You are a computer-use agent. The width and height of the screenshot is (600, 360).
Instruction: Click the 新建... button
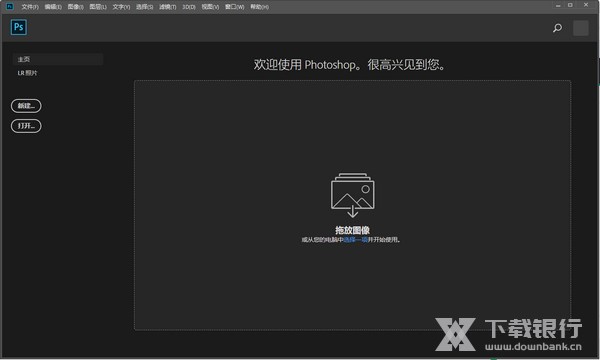coord(26,106)
